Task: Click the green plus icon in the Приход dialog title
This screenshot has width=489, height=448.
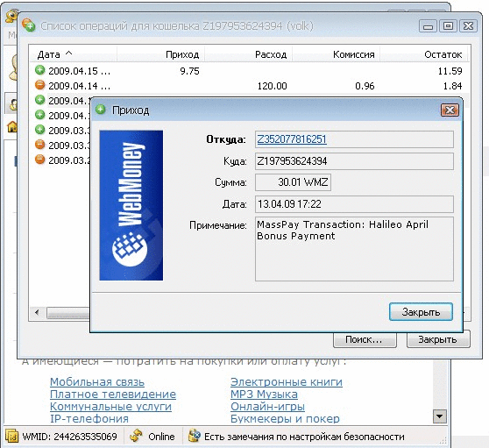Action: point(101,110)
